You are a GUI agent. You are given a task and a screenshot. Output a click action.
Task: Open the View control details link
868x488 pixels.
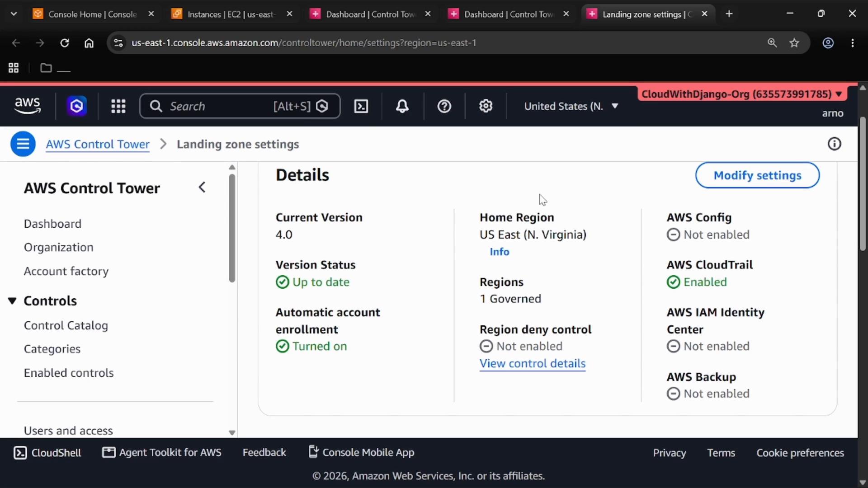click(532, 363)
